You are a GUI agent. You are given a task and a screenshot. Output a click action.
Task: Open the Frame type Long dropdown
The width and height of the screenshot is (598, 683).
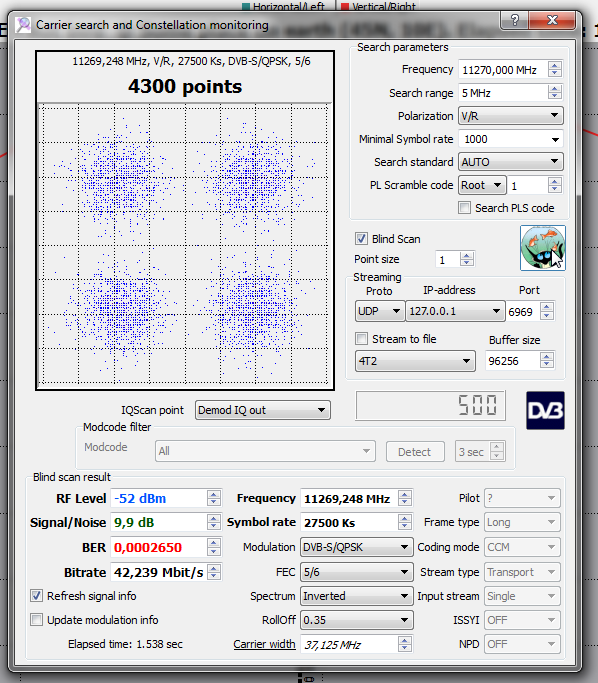pyautogui.click(x=522, y=522)
